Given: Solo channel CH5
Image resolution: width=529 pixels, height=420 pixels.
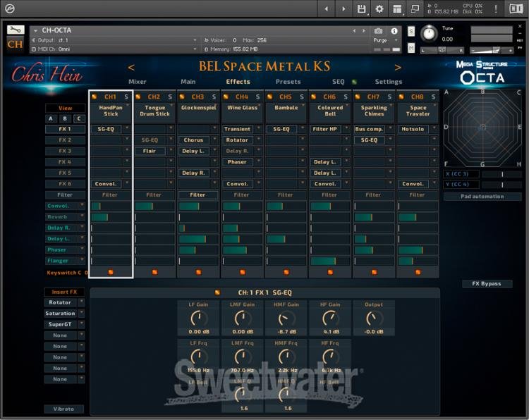Looking at the screenshot, I should click(x=301, y=97).
